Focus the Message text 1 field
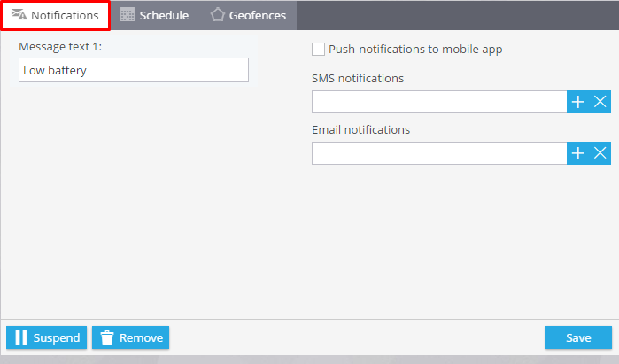Viewport: 619px width, 364px height. (134, 70)
